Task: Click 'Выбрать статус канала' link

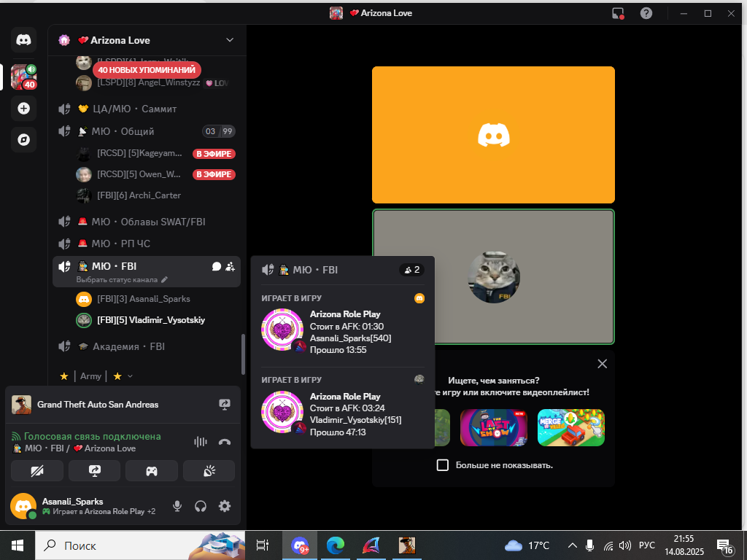Action: pyautogui.click(x=117, y=280)
